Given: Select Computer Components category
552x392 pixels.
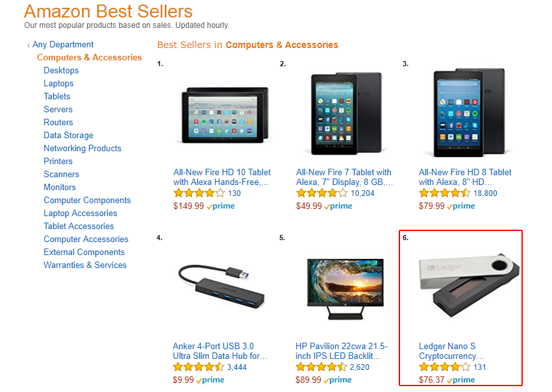Looking at the screenshot, I should [87, 201].
